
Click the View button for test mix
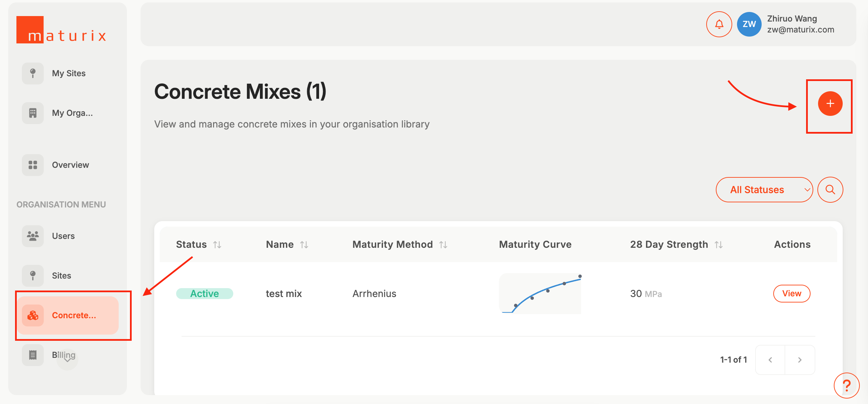791,294
